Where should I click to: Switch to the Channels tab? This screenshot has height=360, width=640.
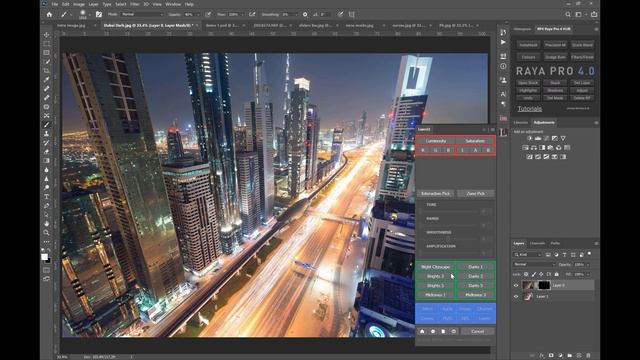(537, 243)
